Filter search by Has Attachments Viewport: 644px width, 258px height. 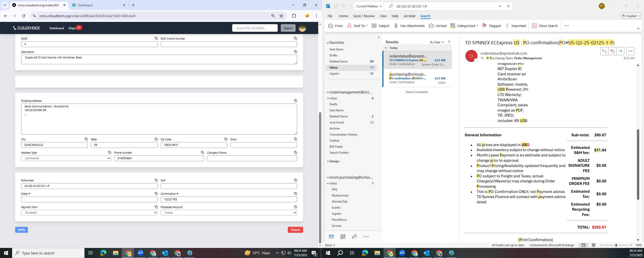pyautogui.click(x=409, y=26)
